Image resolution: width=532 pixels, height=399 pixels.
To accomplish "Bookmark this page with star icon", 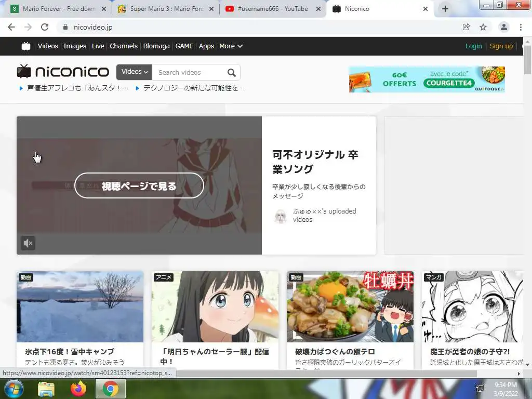I will coord(483,27).
